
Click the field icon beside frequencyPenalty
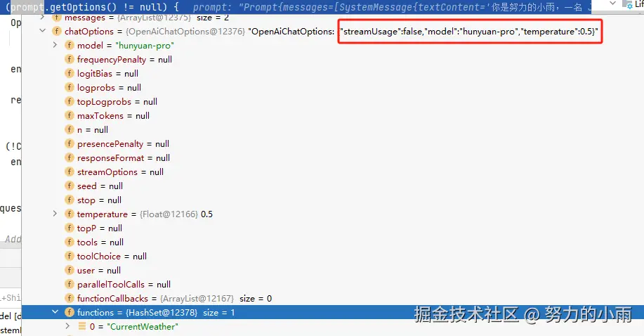(70, 59)
